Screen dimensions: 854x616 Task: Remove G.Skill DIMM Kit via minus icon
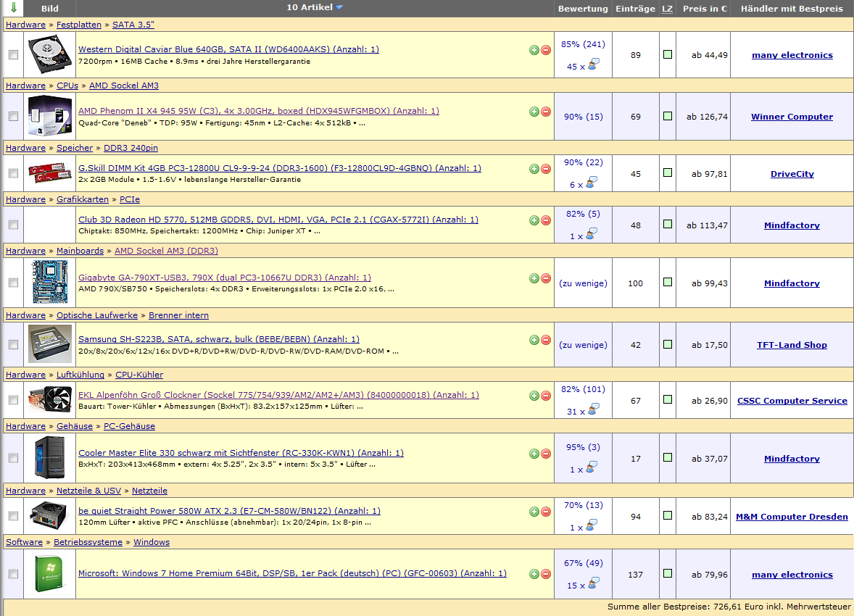click(x=546, y=169)
